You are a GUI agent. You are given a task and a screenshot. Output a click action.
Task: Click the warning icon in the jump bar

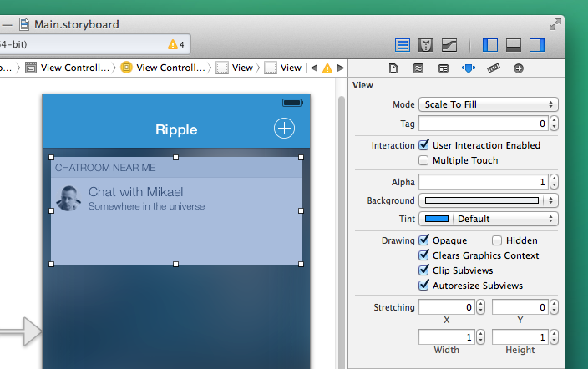[327, 68]
